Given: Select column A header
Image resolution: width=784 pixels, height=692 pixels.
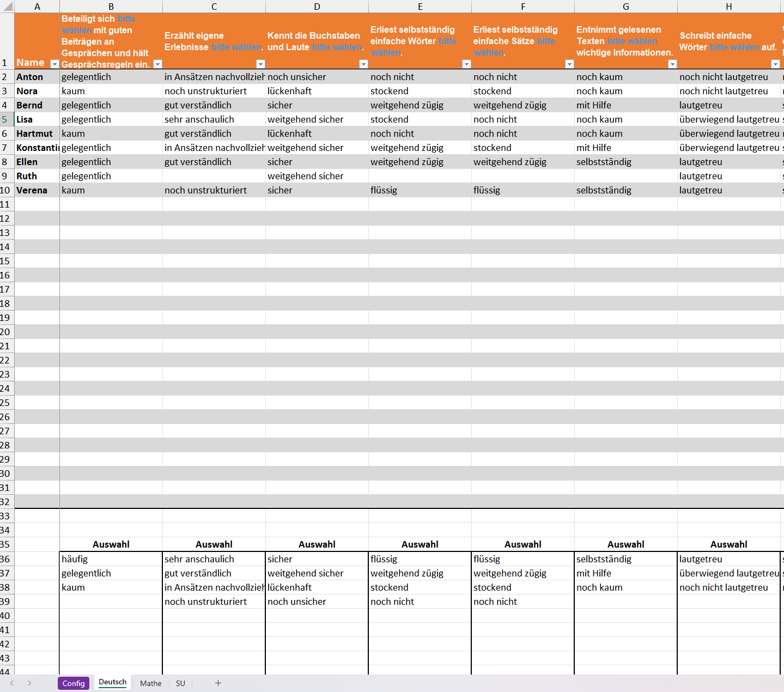Looking at the screenshot, I should pyautogui.click(x=37, y=7).
